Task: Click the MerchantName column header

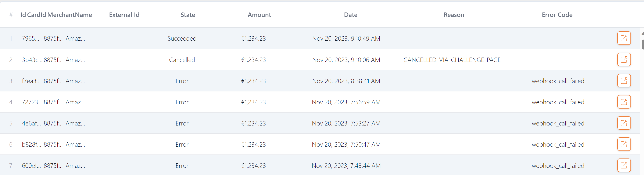Action: pos(70,15)
